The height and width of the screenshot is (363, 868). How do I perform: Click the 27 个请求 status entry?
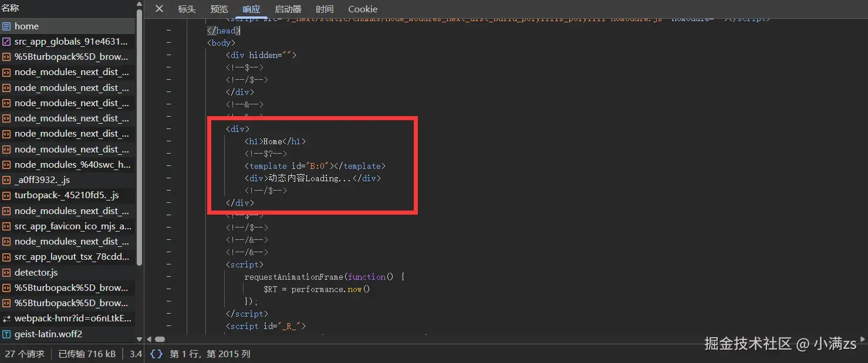coord(25,354)
